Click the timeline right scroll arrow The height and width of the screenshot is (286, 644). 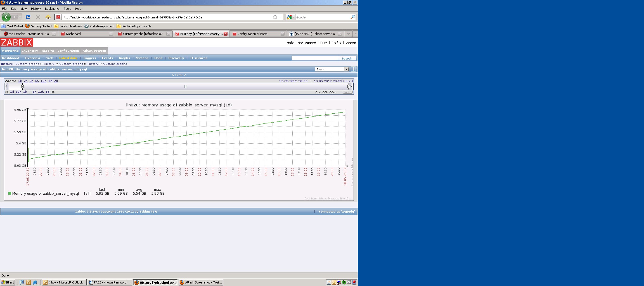pos(351,87)
